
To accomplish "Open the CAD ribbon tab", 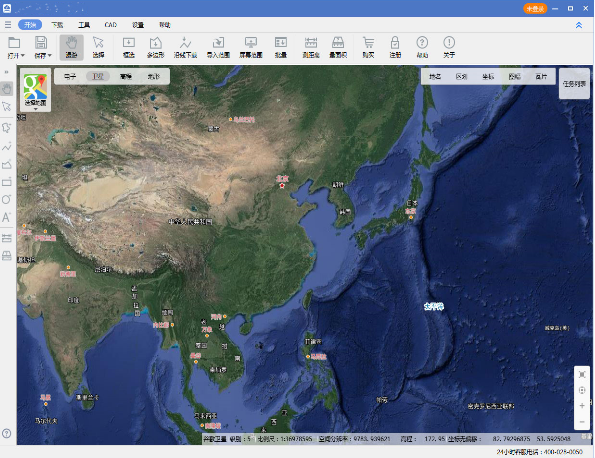I will 110,25.
